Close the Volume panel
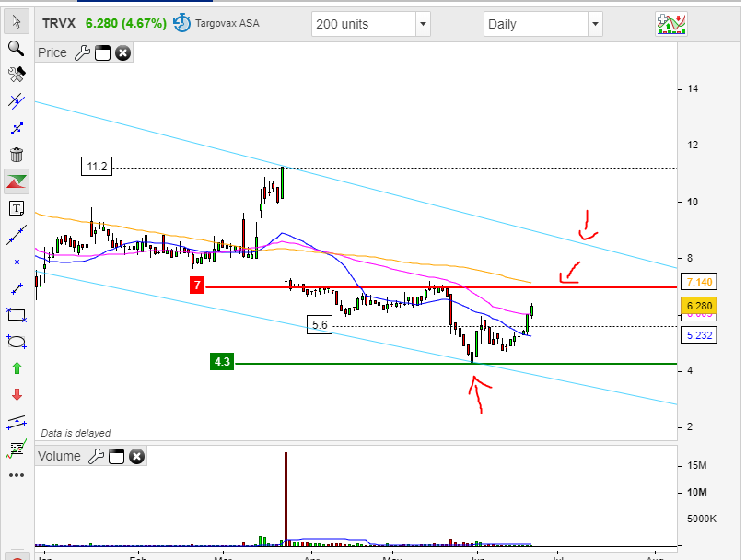This screenshot has height=560, width=746. tap(136, 456)
